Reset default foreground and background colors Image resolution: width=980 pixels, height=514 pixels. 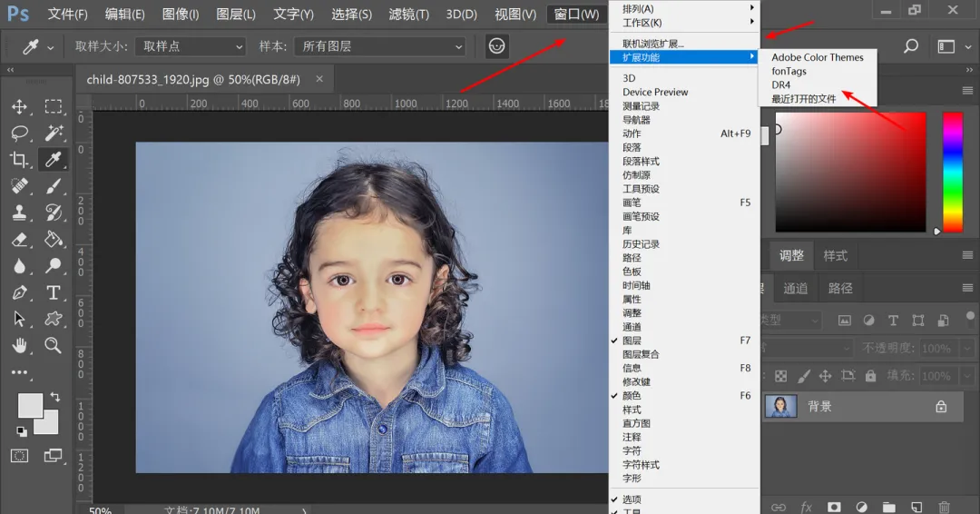(x=22, y=430)
